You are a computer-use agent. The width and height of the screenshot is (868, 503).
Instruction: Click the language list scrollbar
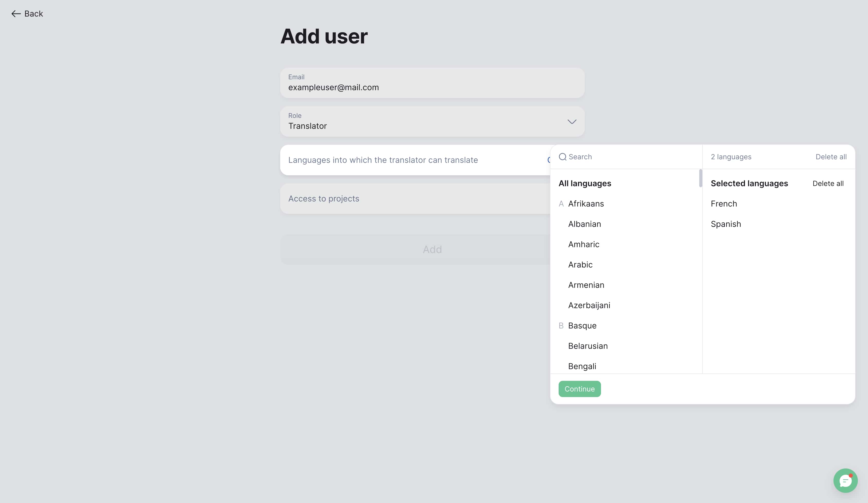[700, 178]
